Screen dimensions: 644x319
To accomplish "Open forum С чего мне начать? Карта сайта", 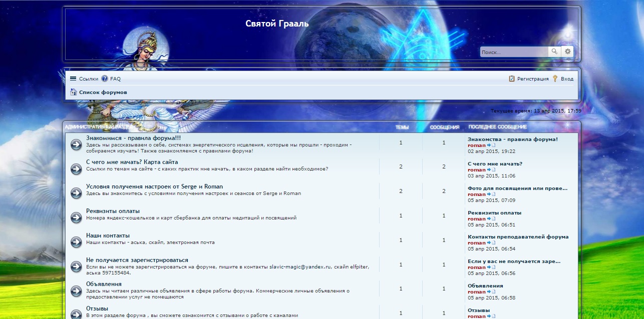I will tap(132, 162).
